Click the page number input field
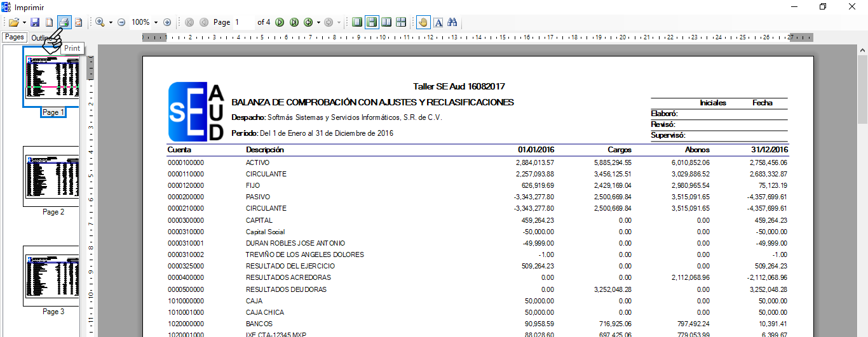Screen dimensions: 868x337 coord(243,22)
